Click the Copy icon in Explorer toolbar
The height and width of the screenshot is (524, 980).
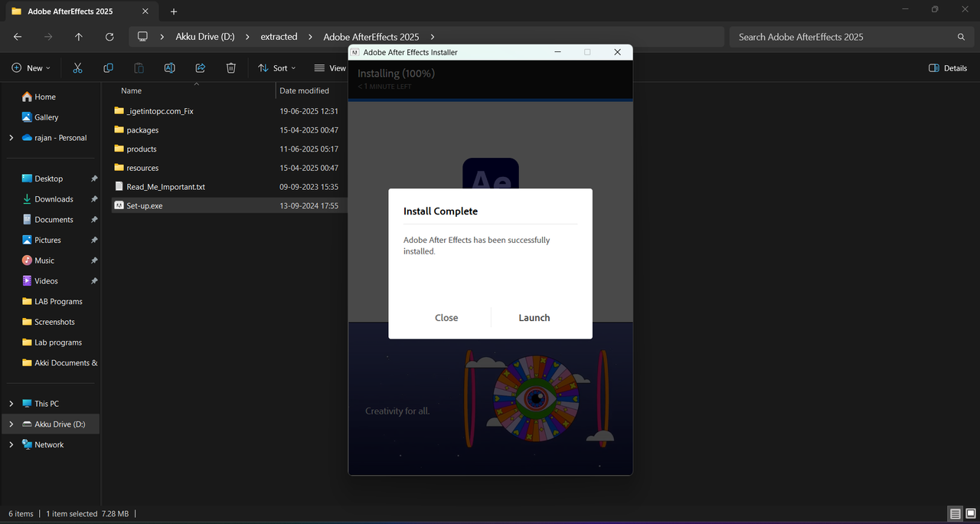(x=108, y=68)
